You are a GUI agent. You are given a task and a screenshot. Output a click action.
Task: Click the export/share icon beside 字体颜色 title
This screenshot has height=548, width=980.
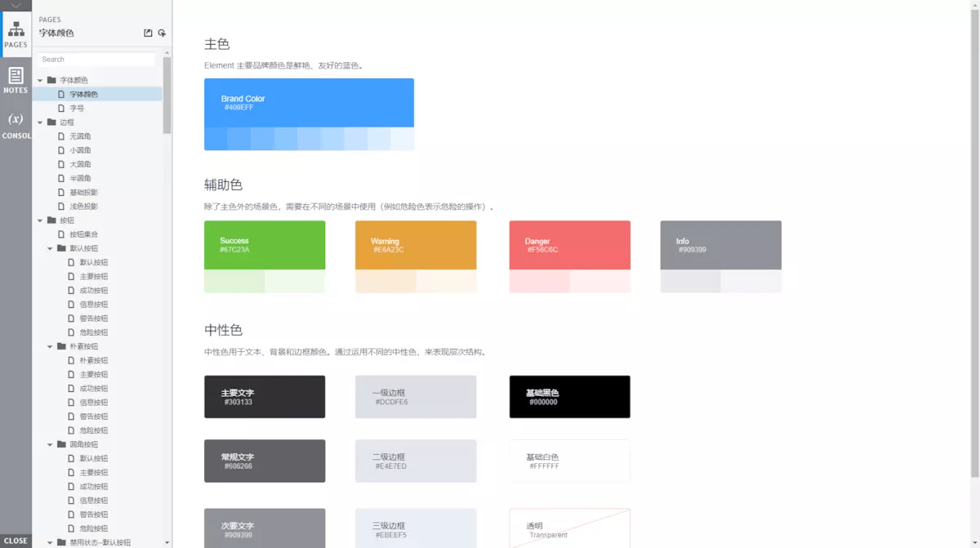[149, 33]
